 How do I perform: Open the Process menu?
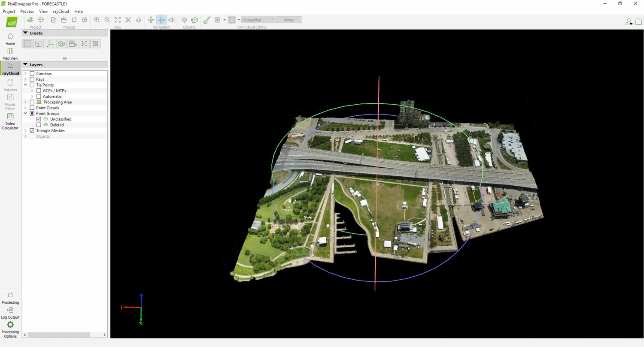[27, 11]
